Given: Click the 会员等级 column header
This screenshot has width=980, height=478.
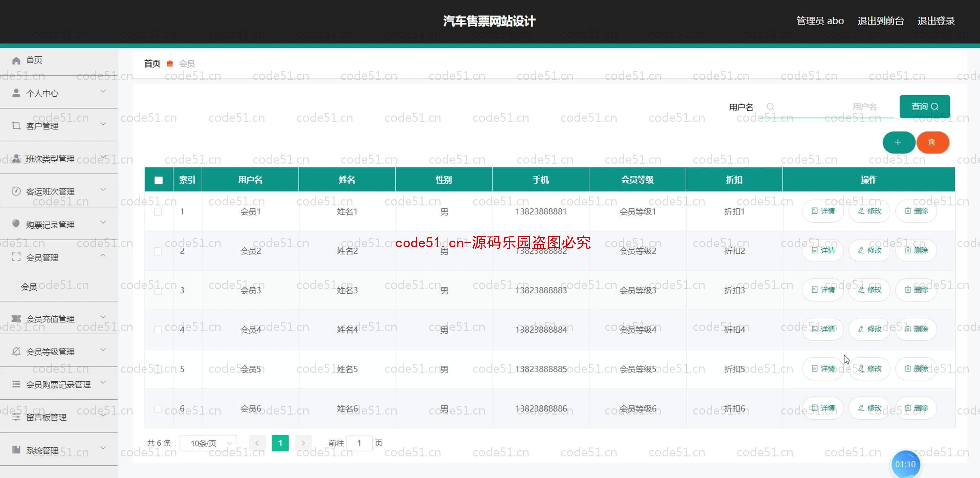Looking at the screenshot, I should [x=637, y=180].
